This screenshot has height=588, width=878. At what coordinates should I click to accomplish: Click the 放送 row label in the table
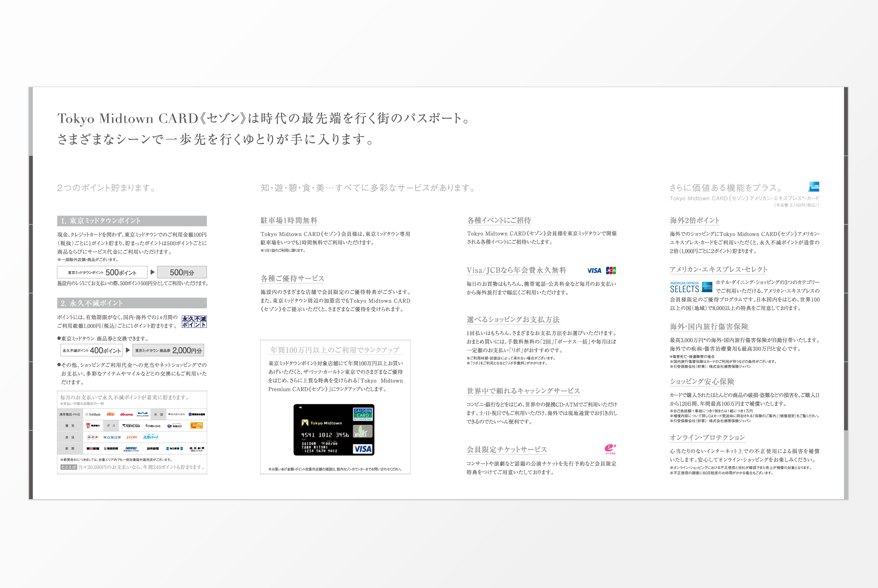click(70, 437)
